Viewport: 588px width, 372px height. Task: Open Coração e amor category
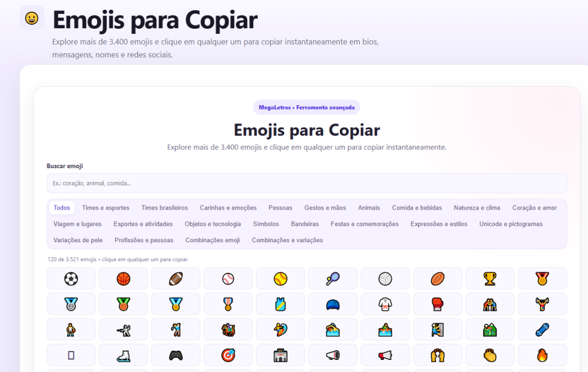[535, 208]
